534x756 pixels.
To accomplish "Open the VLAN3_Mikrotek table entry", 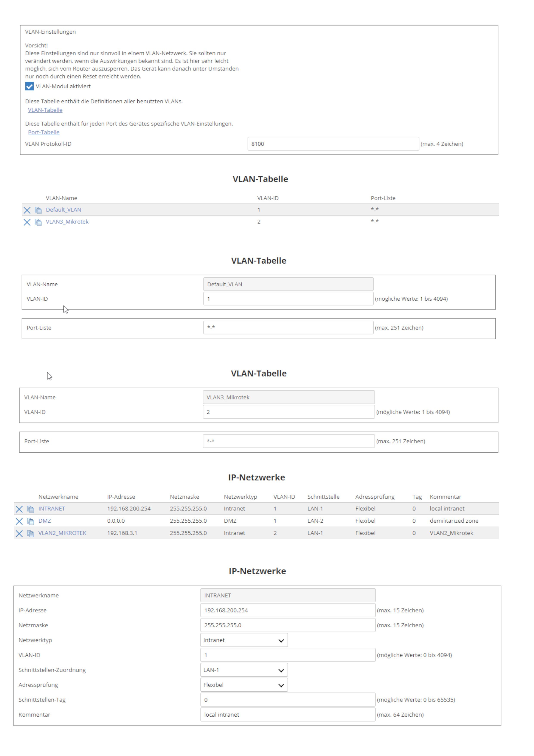I will point(67,222).
